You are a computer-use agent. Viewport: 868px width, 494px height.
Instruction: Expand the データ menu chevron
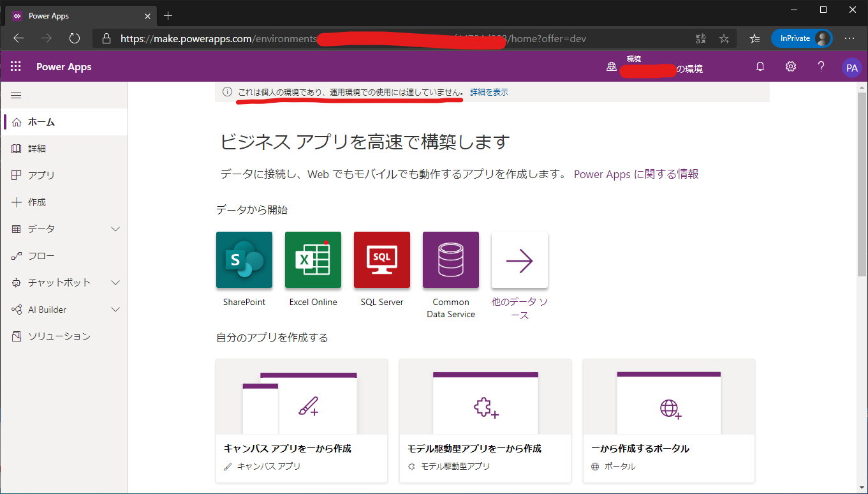point(115,229)
